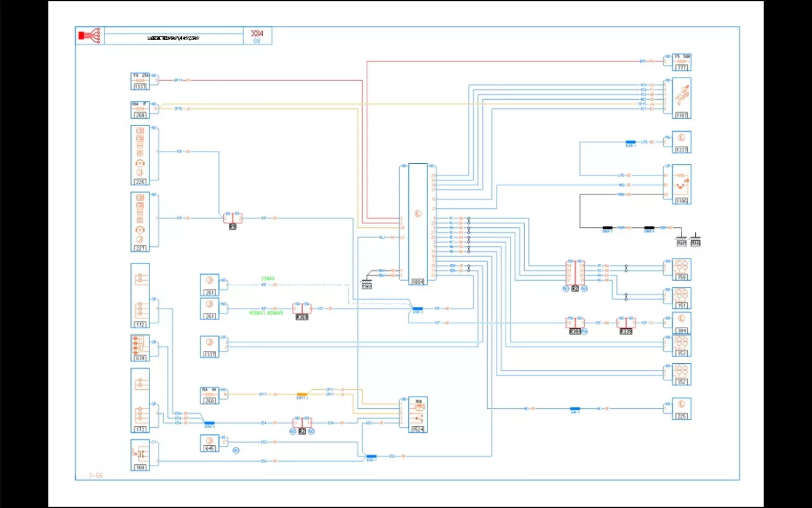The image size is (812, 508).
Task: Click the green SSNAV label
Action: pos(268,278)
